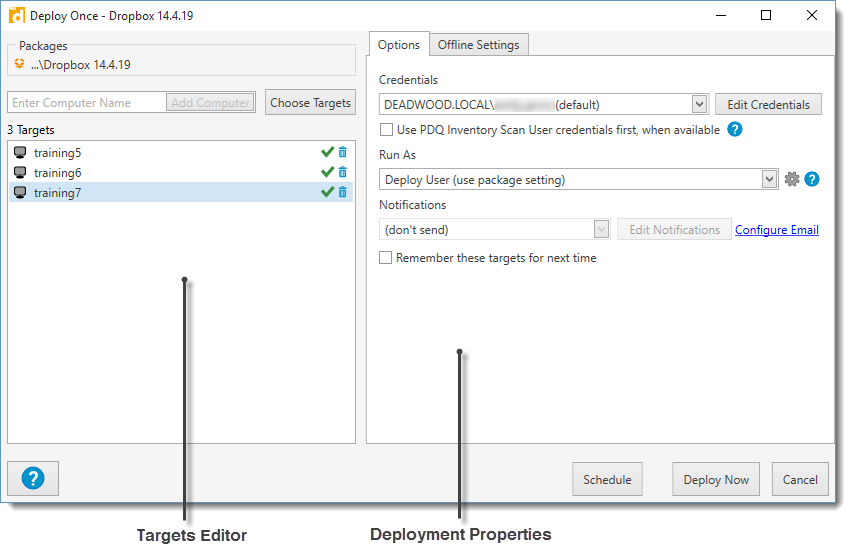Open help icon next to Run As
Screen dimensions: 851x548
click(x=812, y=180)
